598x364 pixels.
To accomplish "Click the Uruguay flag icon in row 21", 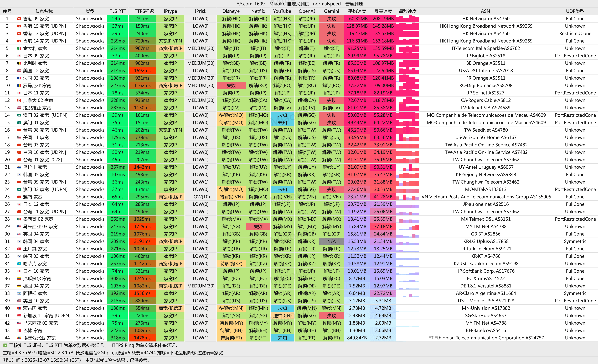I will click(x=19, y=167).
